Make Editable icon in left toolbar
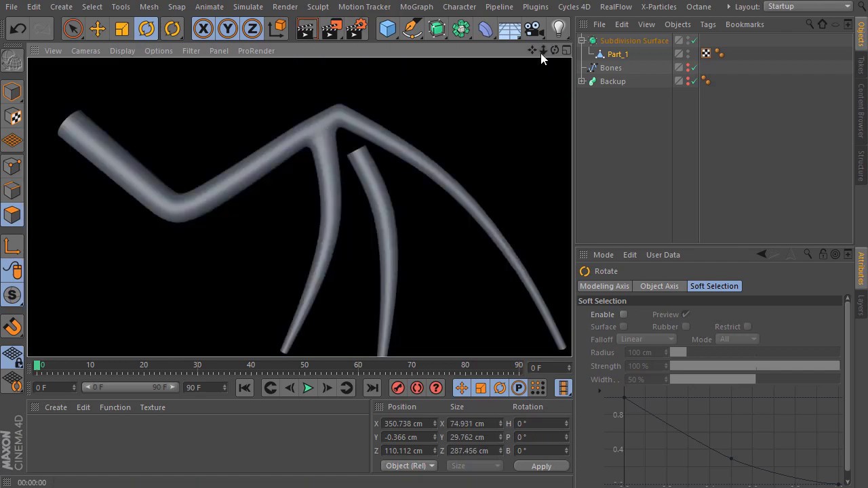The image size is (868, 488). click(x=12, y=62)
